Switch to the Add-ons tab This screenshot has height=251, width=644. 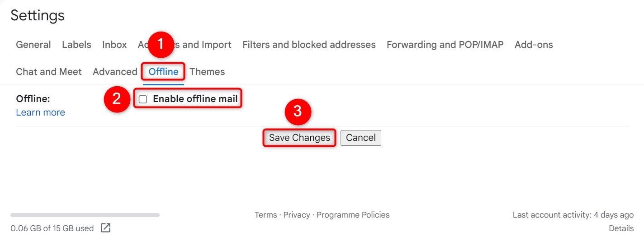534,45
